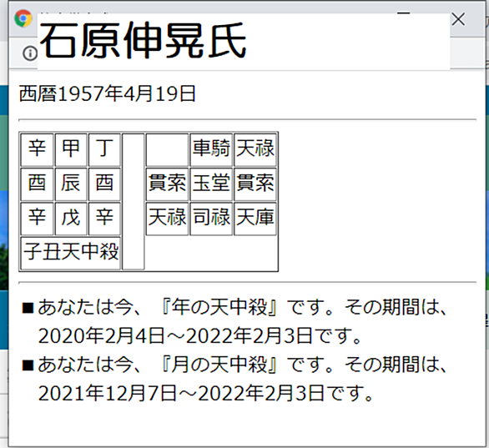Click the 車騎 star cell

(x=211, y=149)
